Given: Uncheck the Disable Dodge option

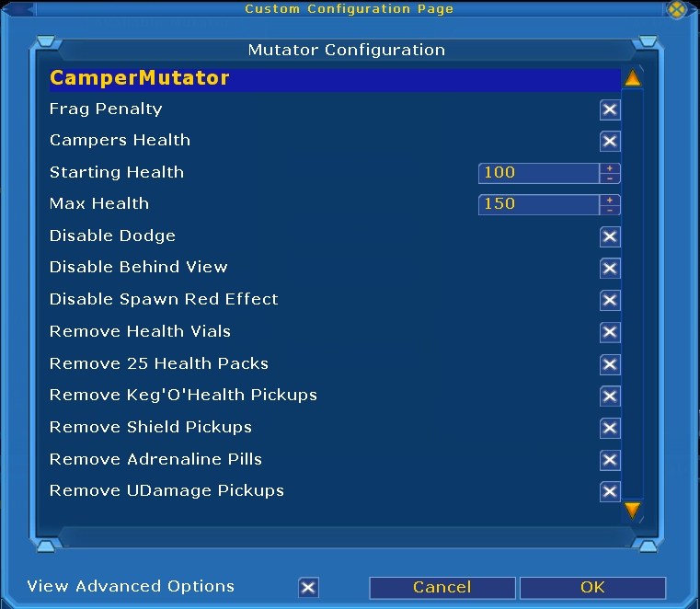Looking at the screenshot, I should pyautogui.click(x=610, y=237).
